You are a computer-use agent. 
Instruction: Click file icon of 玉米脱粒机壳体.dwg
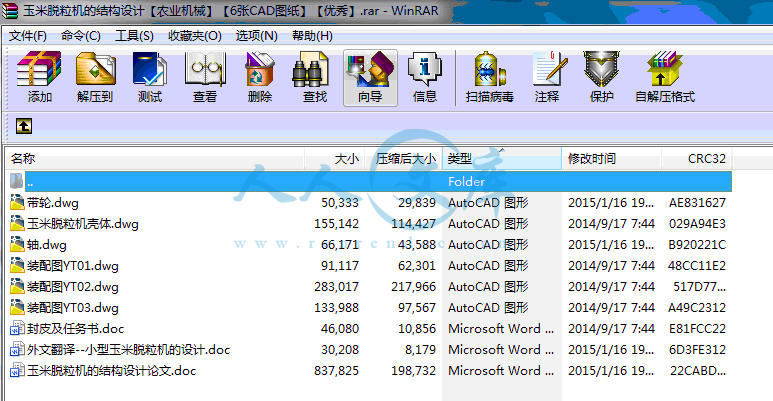(17, 223)
